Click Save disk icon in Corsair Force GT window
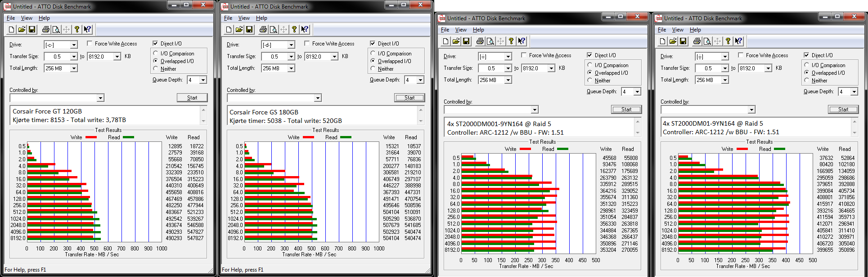868x277 pixels. point(32,30)
